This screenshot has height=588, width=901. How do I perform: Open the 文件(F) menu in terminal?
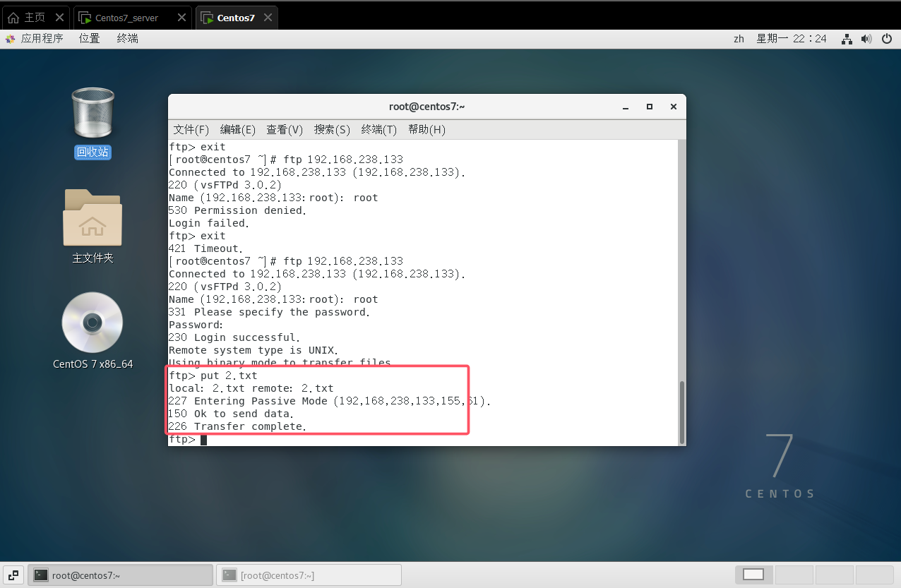(191, 130)
